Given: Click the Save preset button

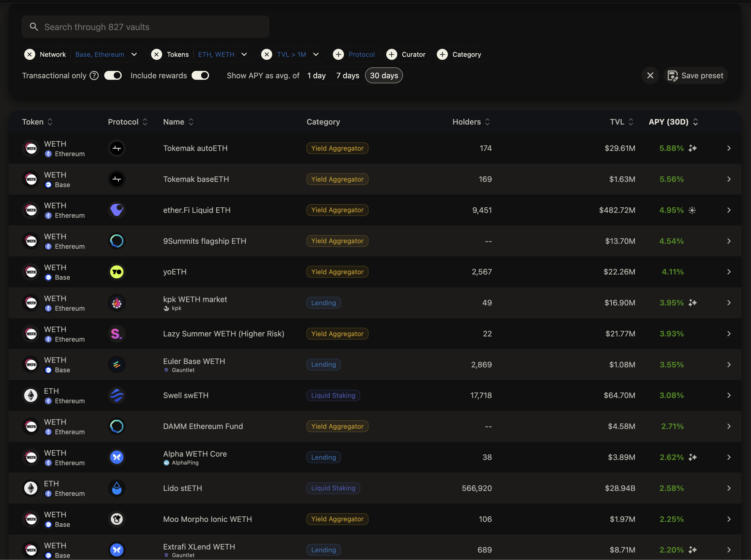Looking at the screenshot, I should tap(695, 75).
